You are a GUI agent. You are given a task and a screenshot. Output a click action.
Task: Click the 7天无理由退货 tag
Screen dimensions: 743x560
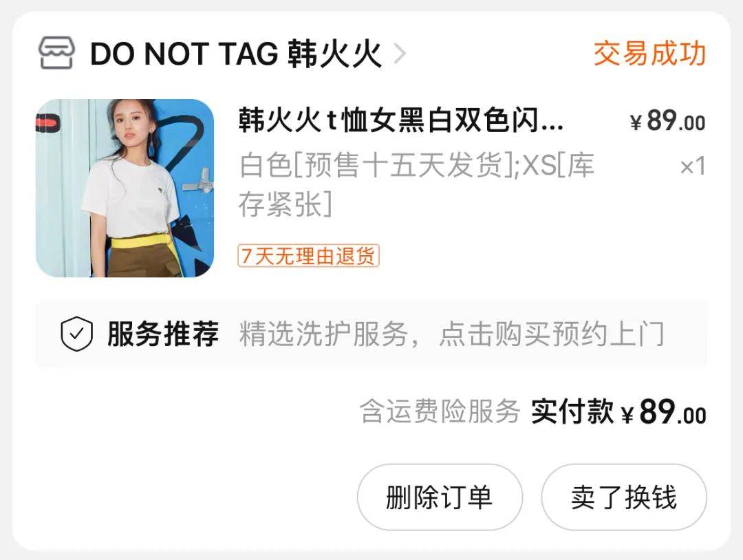(x=308, y=256)
